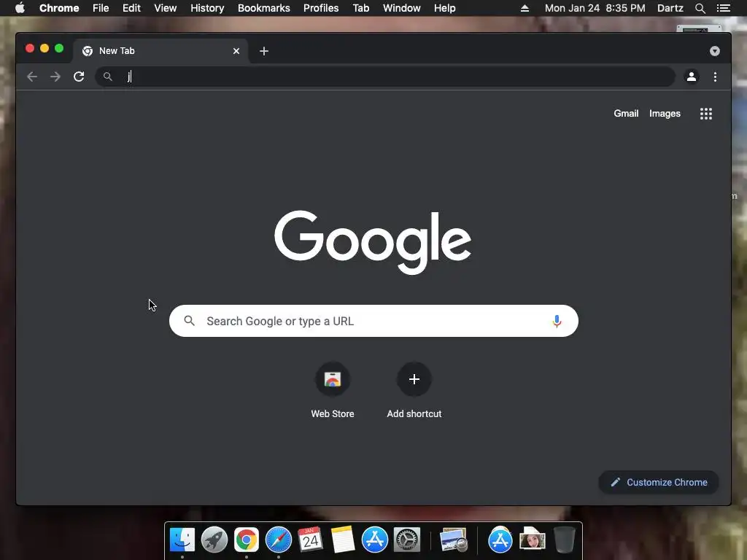Click the eject icon in the menu bar
Image resolution: width=747 pixels, height=560 pixels.
point(525,8)
